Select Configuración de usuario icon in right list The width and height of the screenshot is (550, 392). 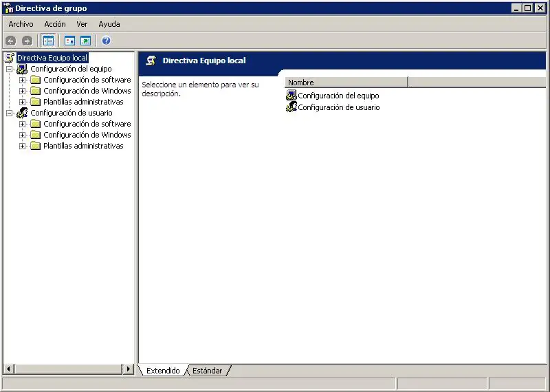(x=291, y=107)
